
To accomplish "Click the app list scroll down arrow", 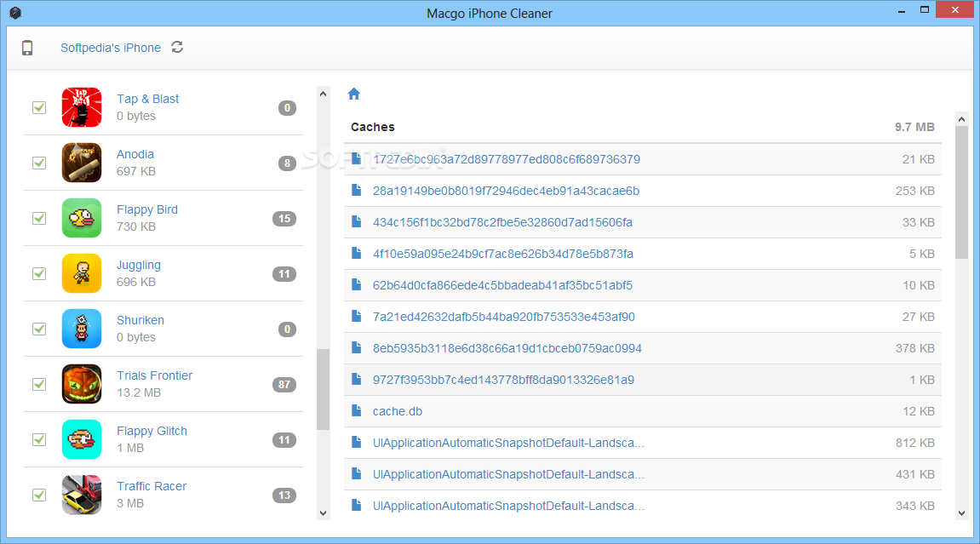I will coord(324,513).
